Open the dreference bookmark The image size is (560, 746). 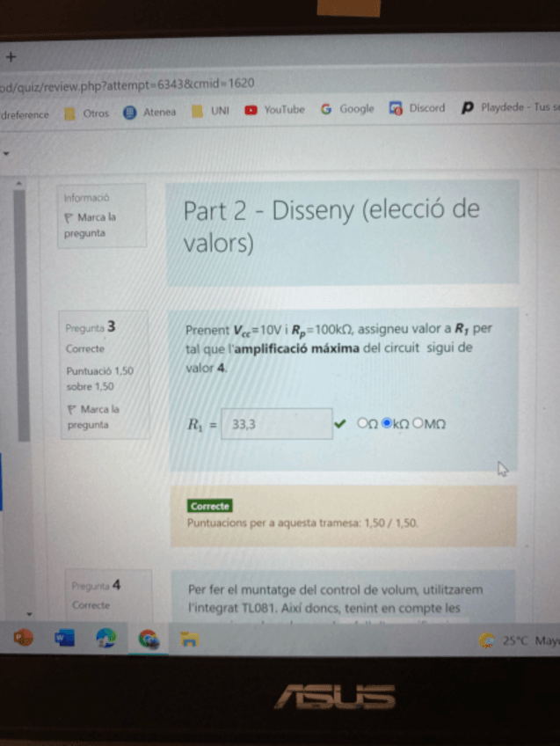(x=25, y=114)
